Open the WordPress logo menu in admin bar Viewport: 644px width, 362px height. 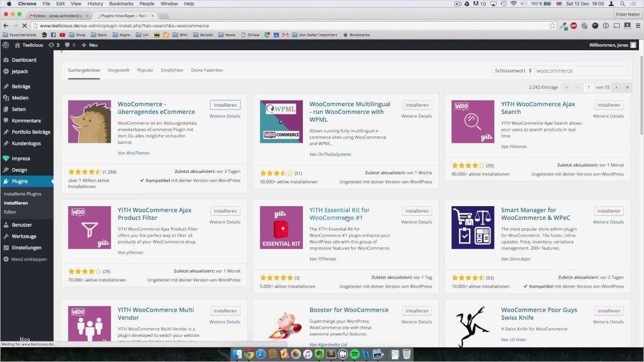(x=6, y=45)
